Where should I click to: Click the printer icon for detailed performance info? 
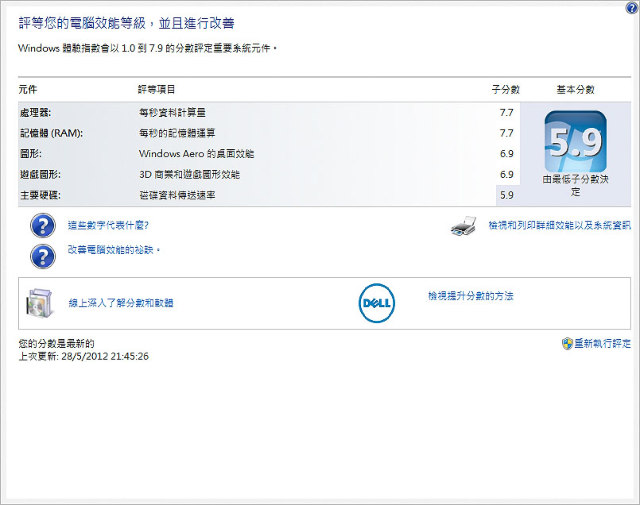[x=464, y=226]
